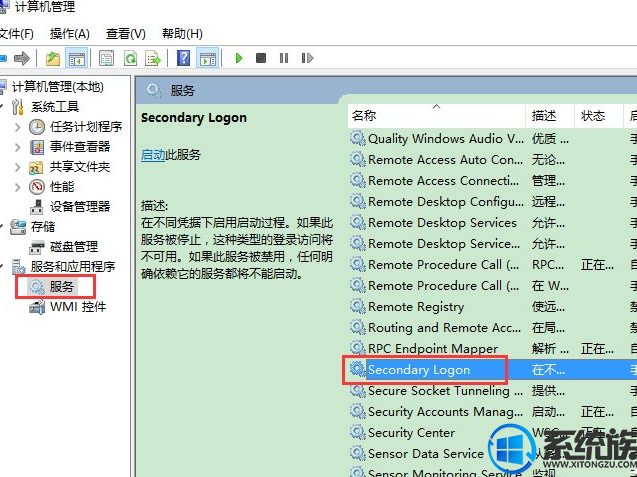Select 计算机管理(本地) root node
Image resolution: width=637 pixels, height=477 pixels.
pos(57,87)
